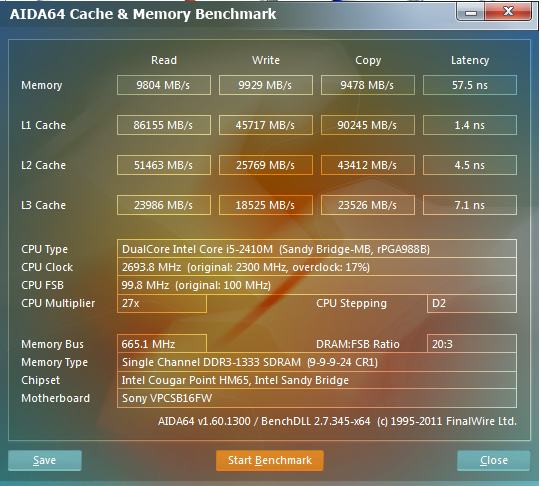
Task: Select the Memory Write value 9929 MB/s
Action: pos(266,85)
